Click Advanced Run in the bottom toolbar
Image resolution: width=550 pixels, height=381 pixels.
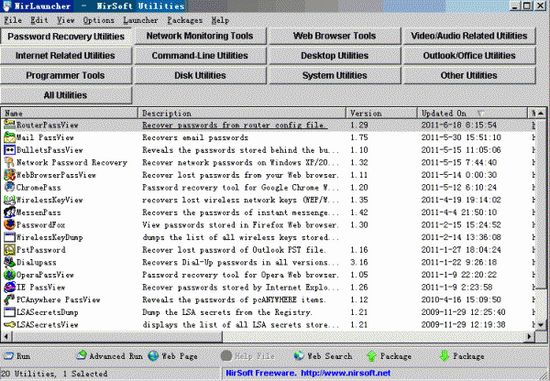pos(110,356)
